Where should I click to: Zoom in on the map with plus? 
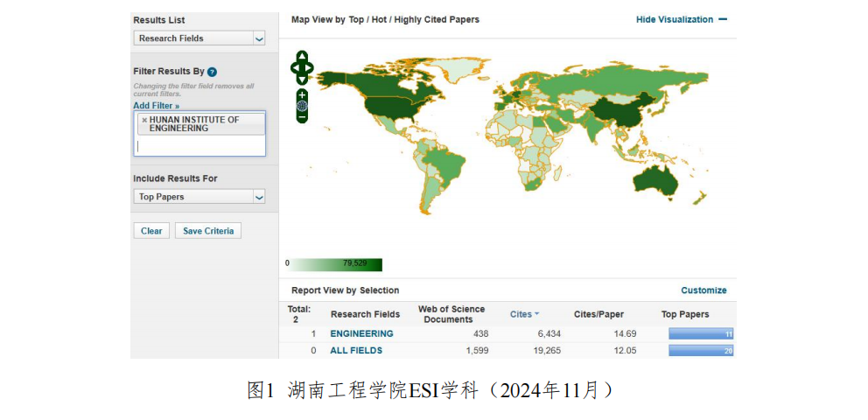tap(302, 94)
